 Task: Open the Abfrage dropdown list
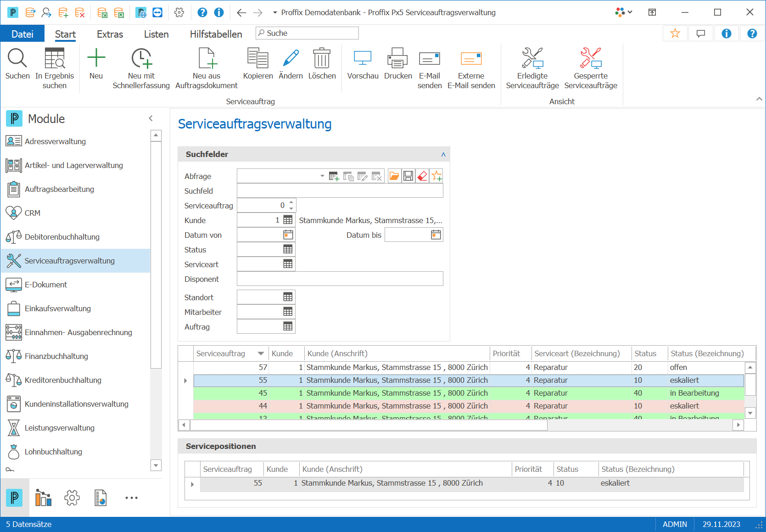pyautogui.click(x=322, y=176)
